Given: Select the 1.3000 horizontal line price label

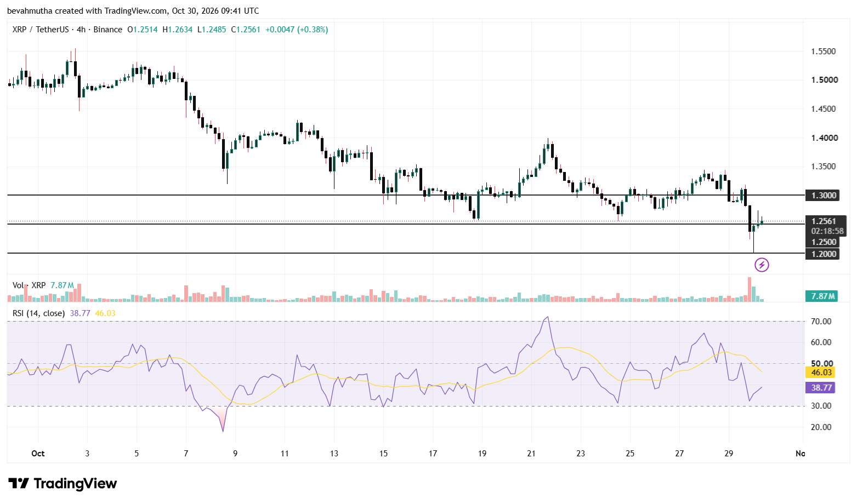Looking at the screenshot, I should tap(822, 196).
